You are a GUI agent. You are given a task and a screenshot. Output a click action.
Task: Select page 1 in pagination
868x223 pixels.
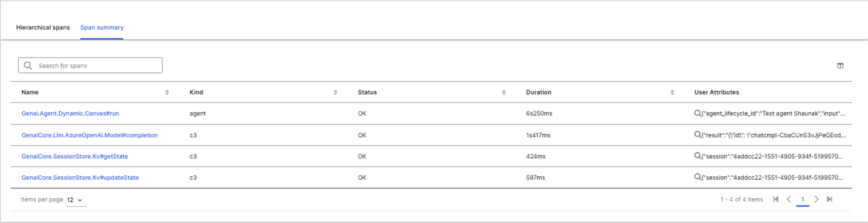coord(803,200)
